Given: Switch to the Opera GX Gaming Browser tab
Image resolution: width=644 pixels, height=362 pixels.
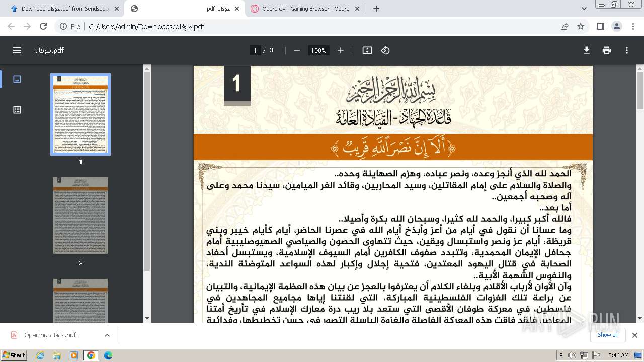Looking at the screenshot, I should [x=305, y=9].
